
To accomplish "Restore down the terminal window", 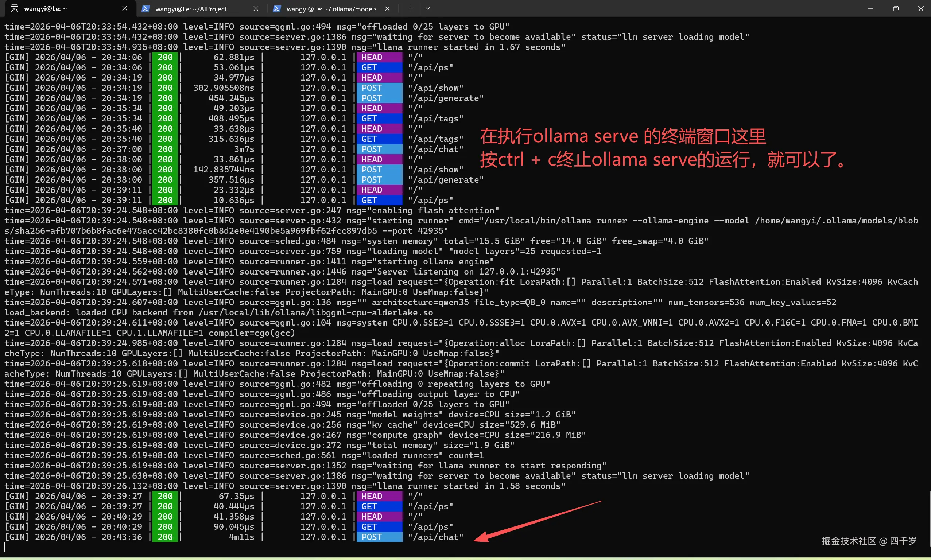I will coord(896,8).
